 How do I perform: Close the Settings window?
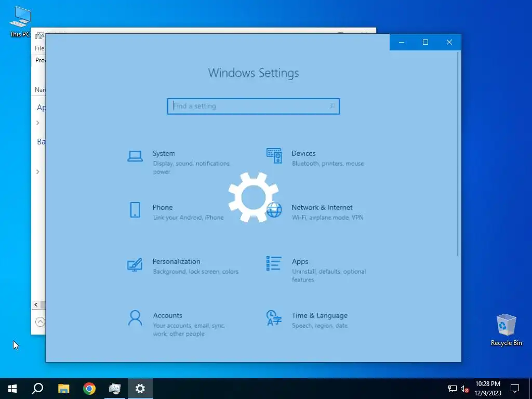(x=449, y=42)
